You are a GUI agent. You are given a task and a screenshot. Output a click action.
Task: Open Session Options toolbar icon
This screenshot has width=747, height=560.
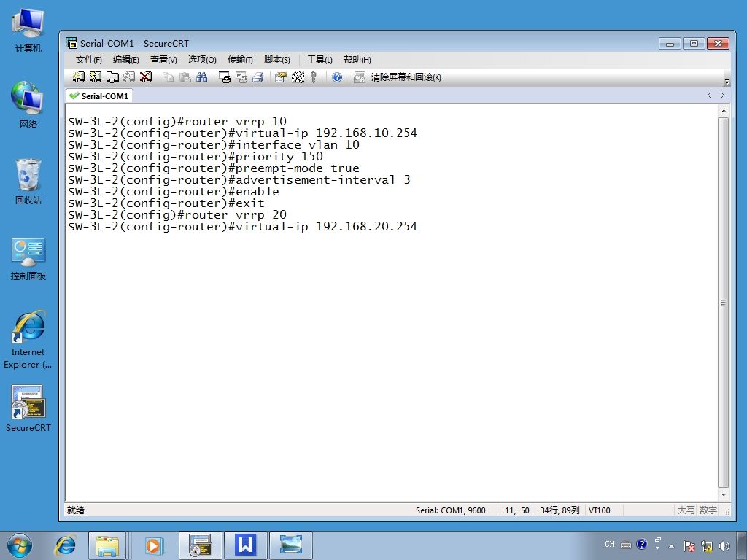coord(281,77)
